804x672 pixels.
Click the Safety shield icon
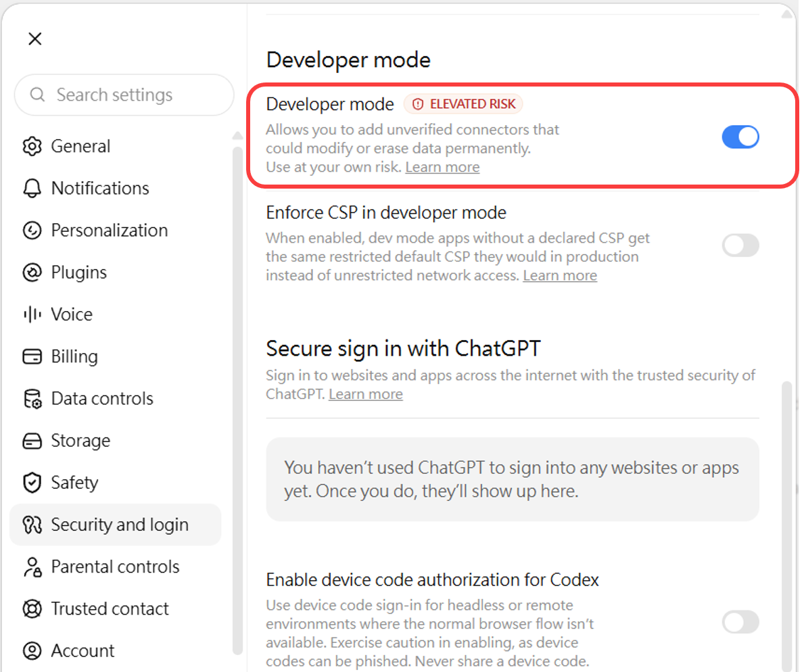click(32, 483)
